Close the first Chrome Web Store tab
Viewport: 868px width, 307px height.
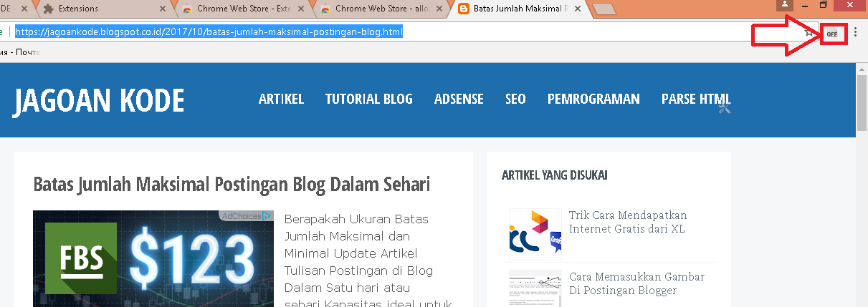(x=301, y=9)
